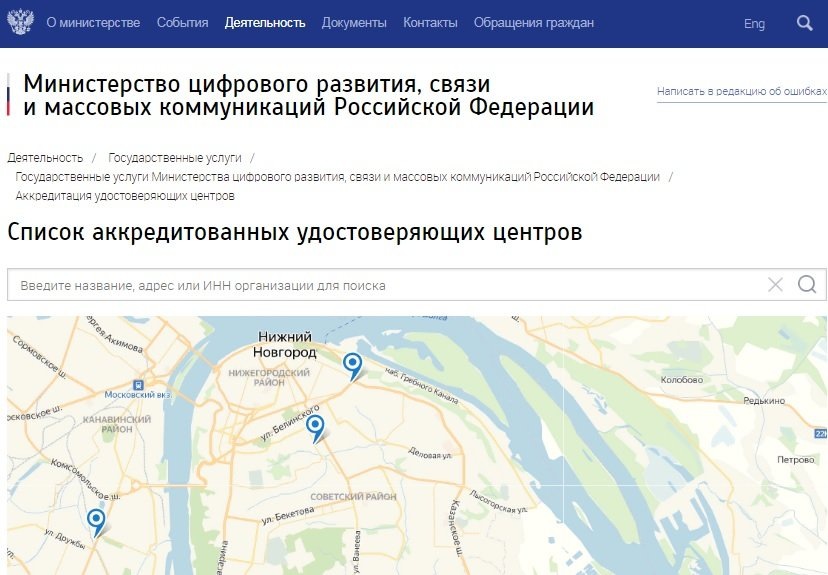The image size is (828, 575).
Task: Click the Russian coat of arms logo
Action: pos(21,22)
